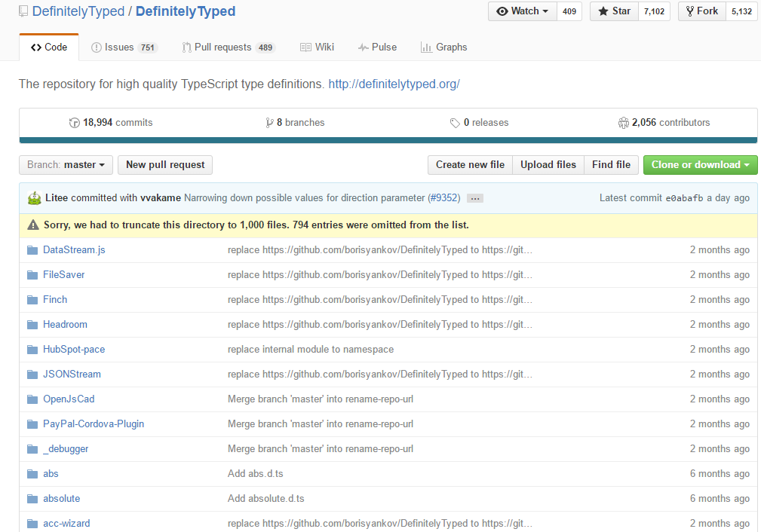761x532 pixels.
Task: Click the DataStream.js folder icon
Action: coord(32,250)
